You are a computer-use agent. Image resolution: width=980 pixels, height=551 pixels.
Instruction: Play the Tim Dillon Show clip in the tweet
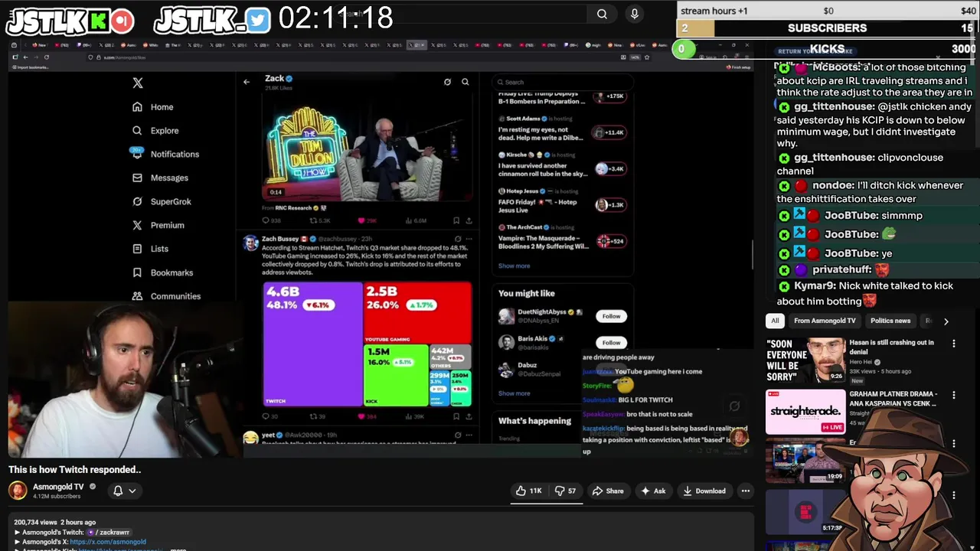coord(367,146)
